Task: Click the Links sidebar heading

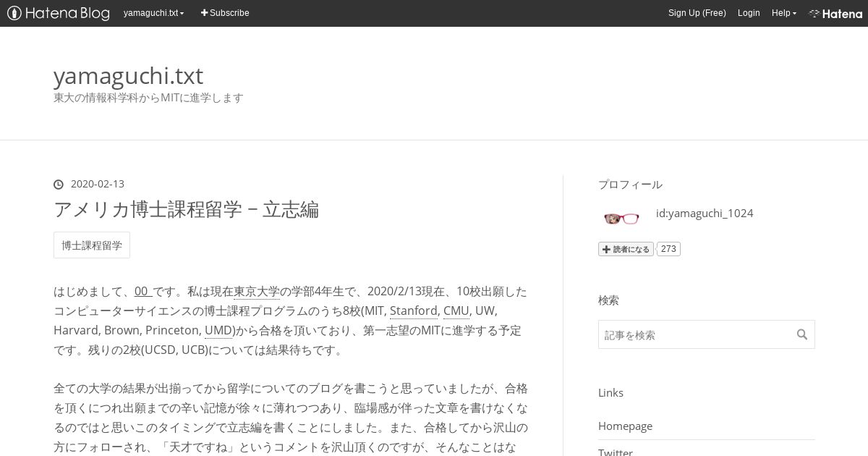Action: tap(610, 392)
